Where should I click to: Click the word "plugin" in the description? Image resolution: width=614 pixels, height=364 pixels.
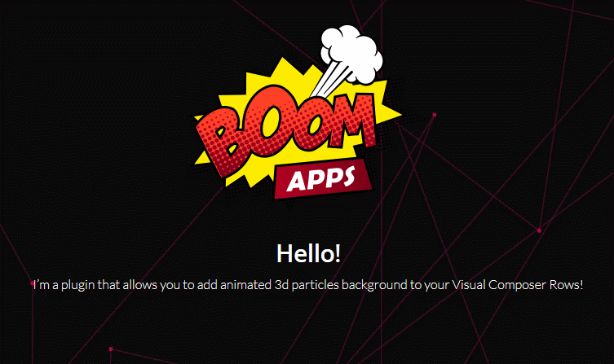tap(78, 285)
